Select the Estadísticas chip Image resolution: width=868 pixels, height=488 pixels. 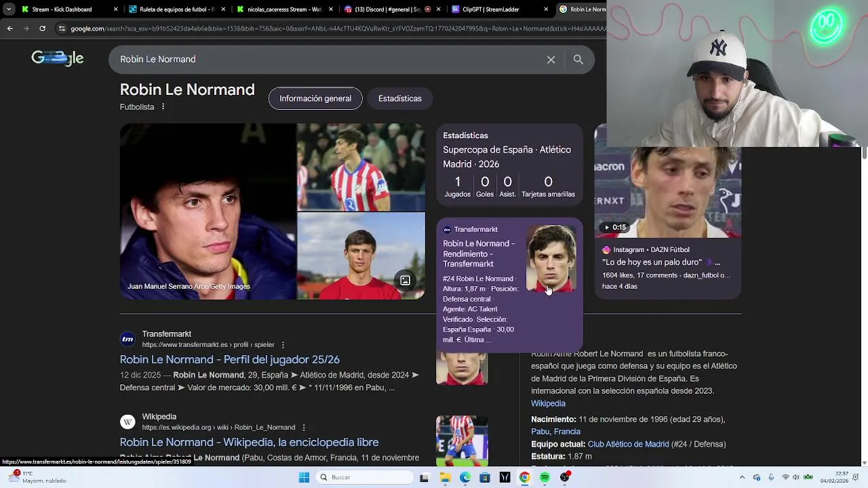tap(400, 98)
